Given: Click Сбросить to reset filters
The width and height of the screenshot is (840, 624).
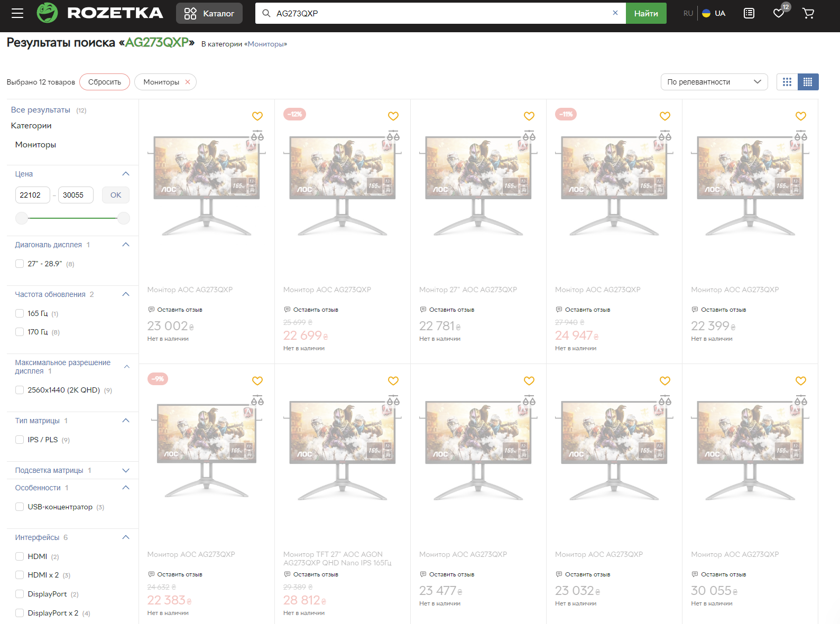Looking at the screenshot, I should (105, 82).
